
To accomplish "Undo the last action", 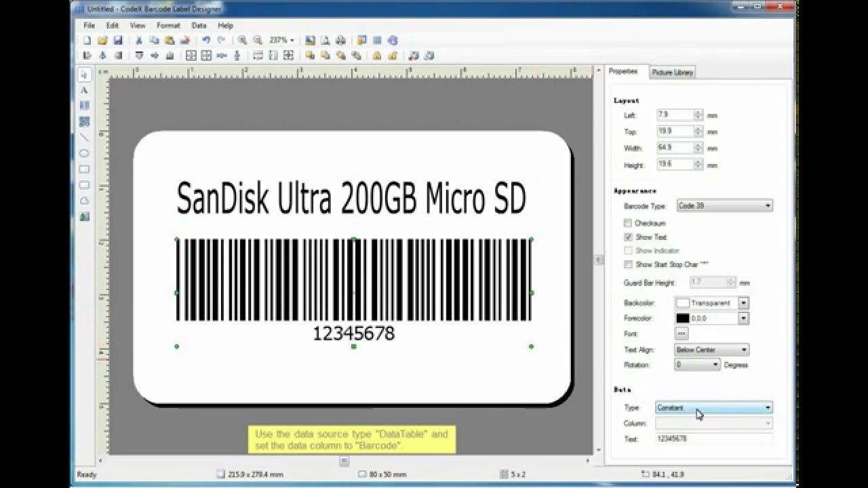I will tap(206, 41).
